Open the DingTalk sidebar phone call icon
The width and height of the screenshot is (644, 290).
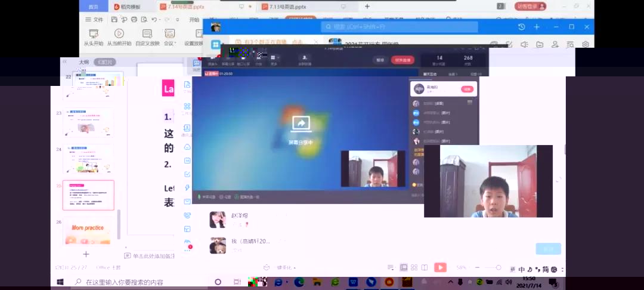point(187,215)
